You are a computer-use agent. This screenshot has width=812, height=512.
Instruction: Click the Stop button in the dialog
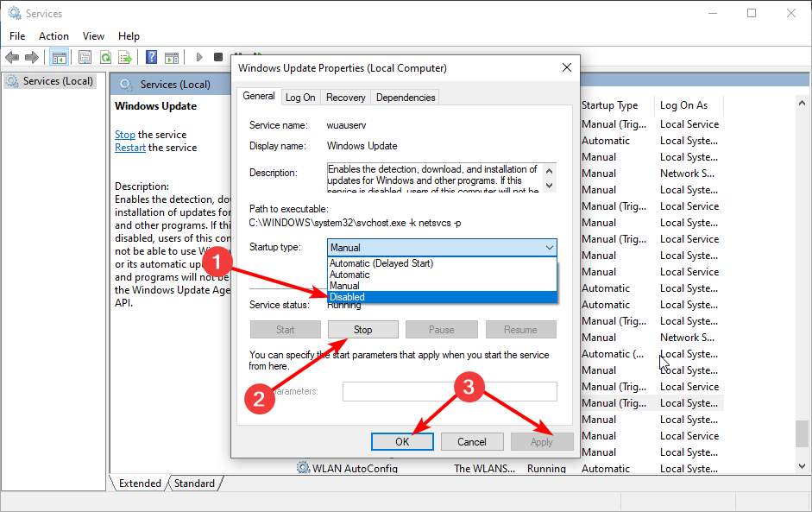(x=363, y=330)
